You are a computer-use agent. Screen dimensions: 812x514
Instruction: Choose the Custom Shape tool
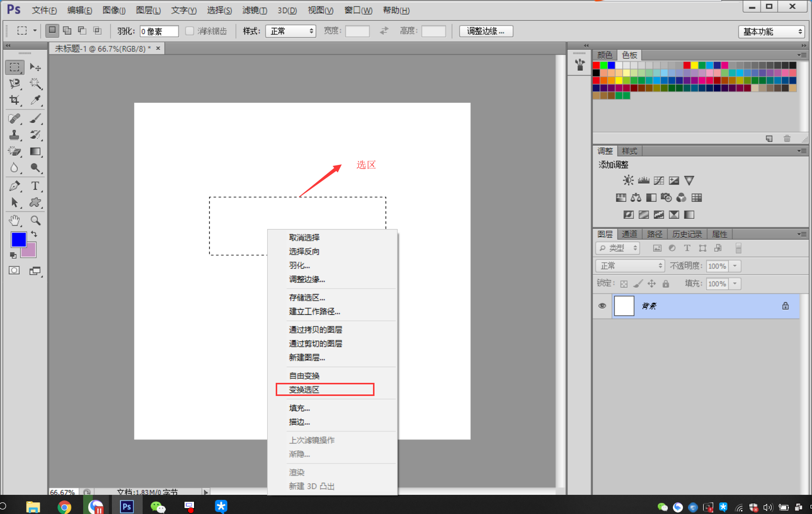[x=35, y=202]
